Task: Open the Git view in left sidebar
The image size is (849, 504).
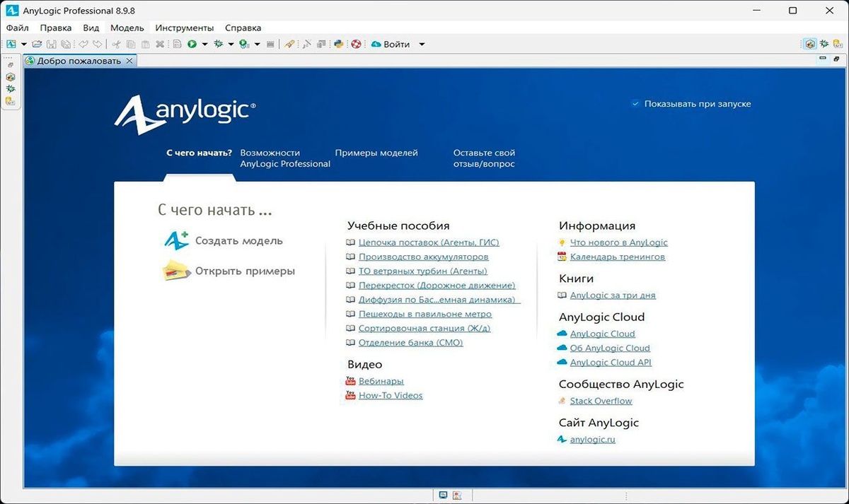Action: click(x=10, y=100)
